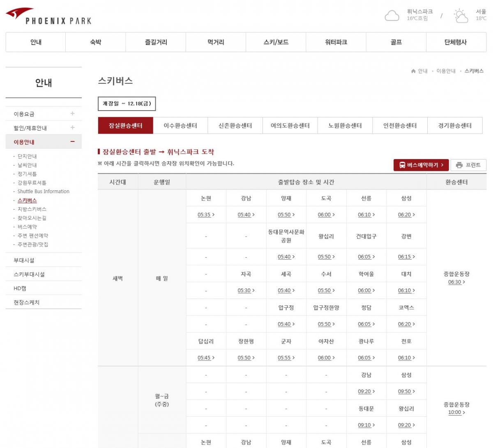
Task: Switch to the 경기환승센터 tab
Action: pos(455,126)
